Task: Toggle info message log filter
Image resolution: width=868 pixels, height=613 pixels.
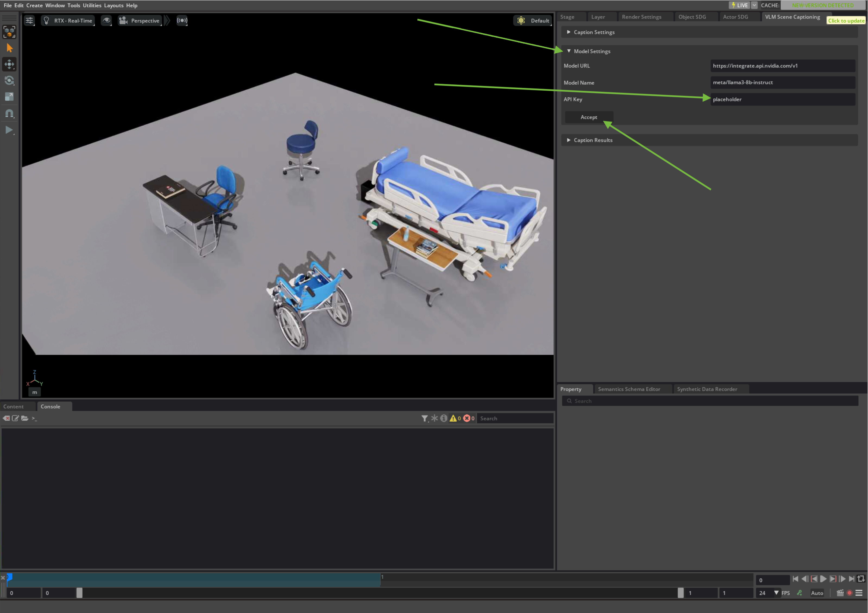Action: (444, 418)
